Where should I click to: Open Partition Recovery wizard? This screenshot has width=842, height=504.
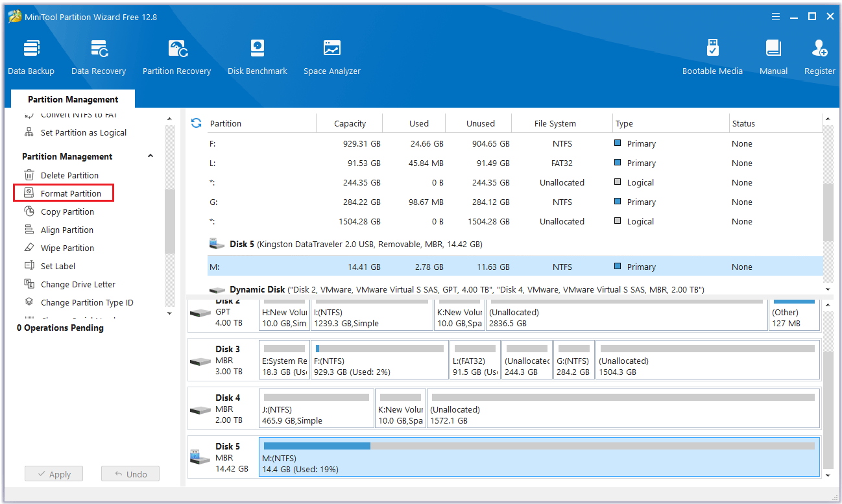tap(176, 58)
